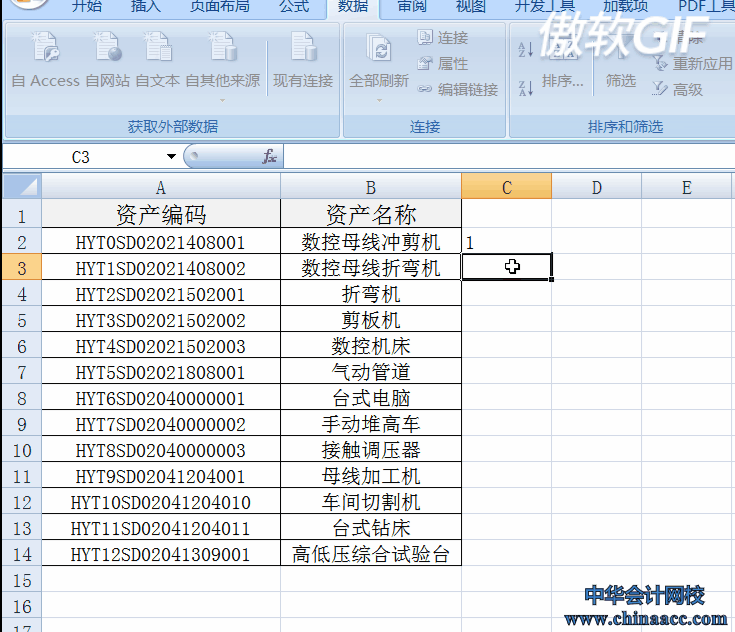
Task: Click Edit Links (编辑链接)
Action: click(x=458, y=89)
